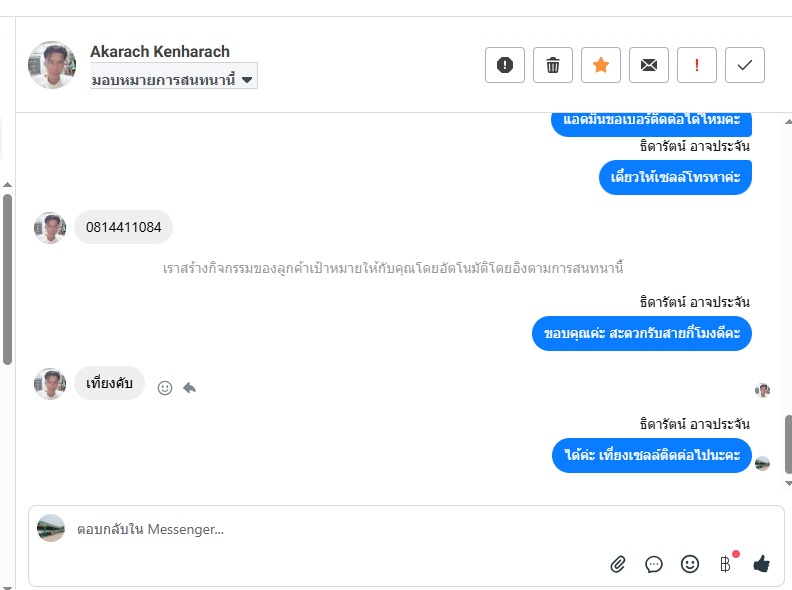Flag conversation as priority with the red exclamation
This screenshot has width=792, height=590.
(x=697, y=65)
